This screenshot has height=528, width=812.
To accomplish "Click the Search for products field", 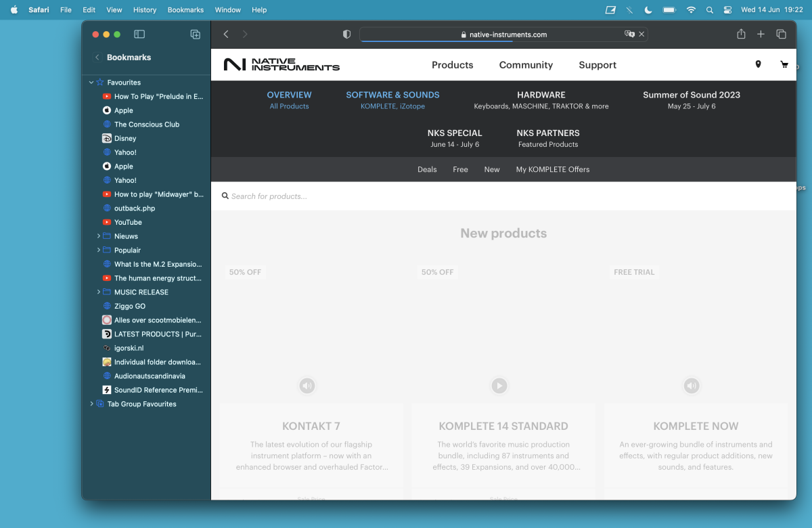I will point(503,196).
